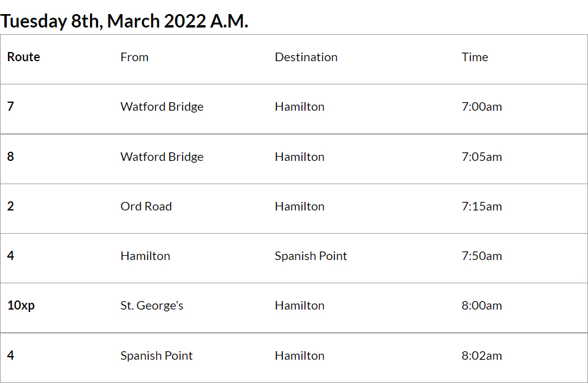Select the Time column header
This screenshot has width=588, height=383.
[475, 57]
